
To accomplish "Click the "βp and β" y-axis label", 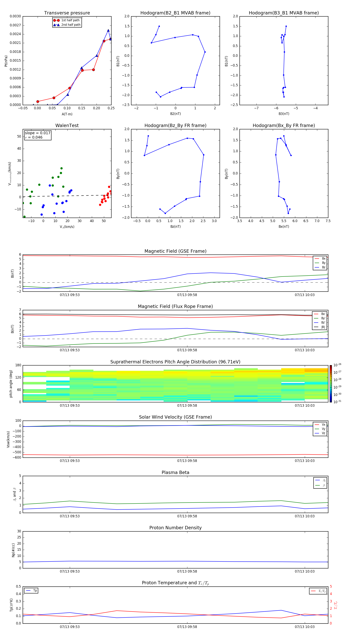I will (x=15, y=494).
